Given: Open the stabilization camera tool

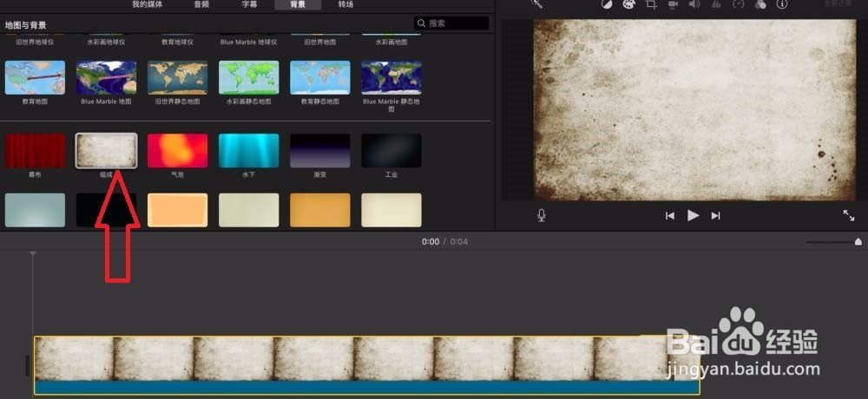Looking at the screenshot, I should [673, 4].
